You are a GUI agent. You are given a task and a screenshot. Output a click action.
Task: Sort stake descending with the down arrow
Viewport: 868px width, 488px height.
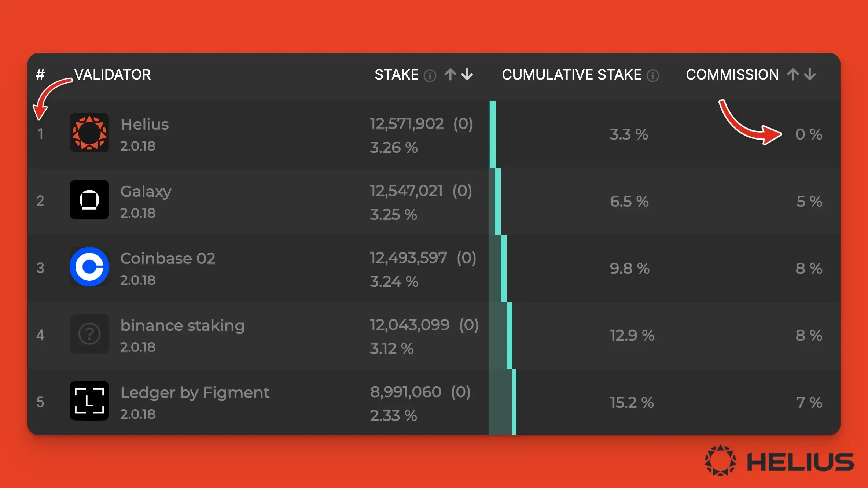[x=467, y=74]
